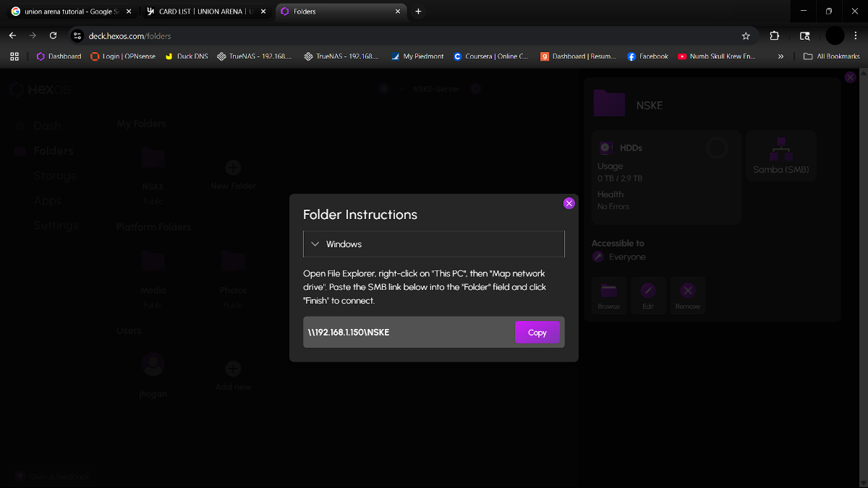Close the Folders browser tab
The image size is (868, 488).
tap(398, 12)
